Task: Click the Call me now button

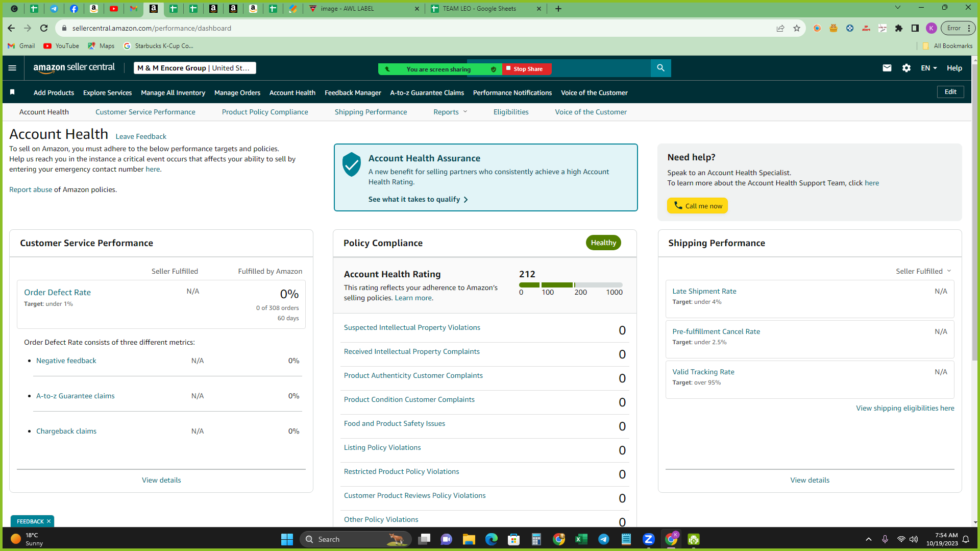Action: coord(698,206)
